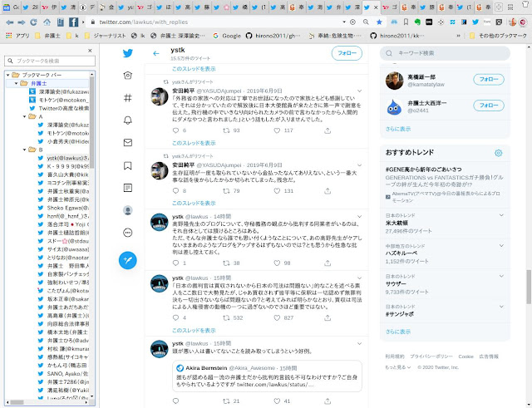Viewport: 532px width, 408px height.
Task: Click さらに表示 under trends list
Action: point(398,332)
